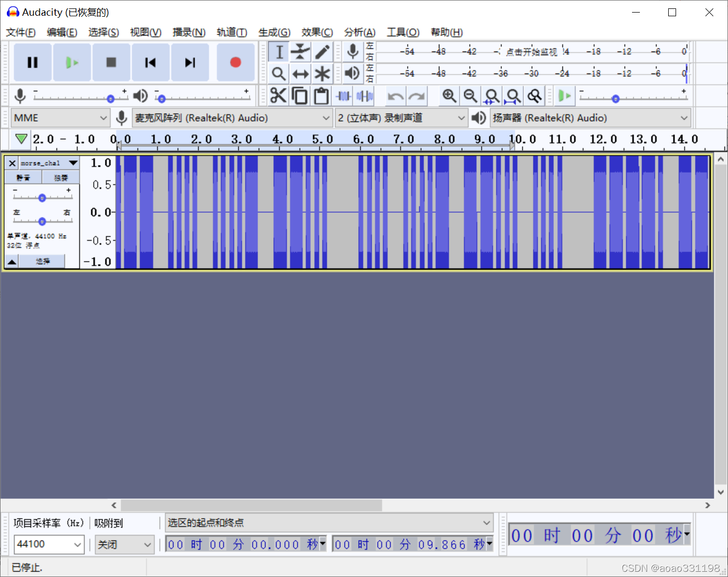Click the Paste clipboard icon

tap(322, 96)
